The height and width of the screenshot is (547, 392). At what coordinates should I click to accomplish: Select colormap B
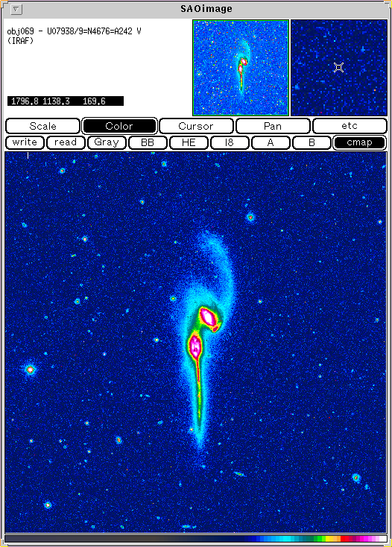tap(312, 142)
